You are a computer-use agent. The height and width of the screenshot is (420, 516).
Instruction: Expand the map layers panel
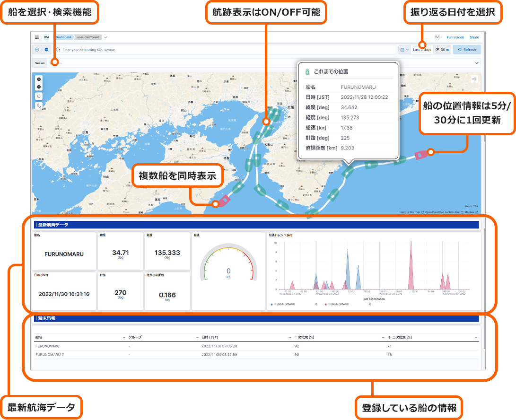tap(474, 79)
